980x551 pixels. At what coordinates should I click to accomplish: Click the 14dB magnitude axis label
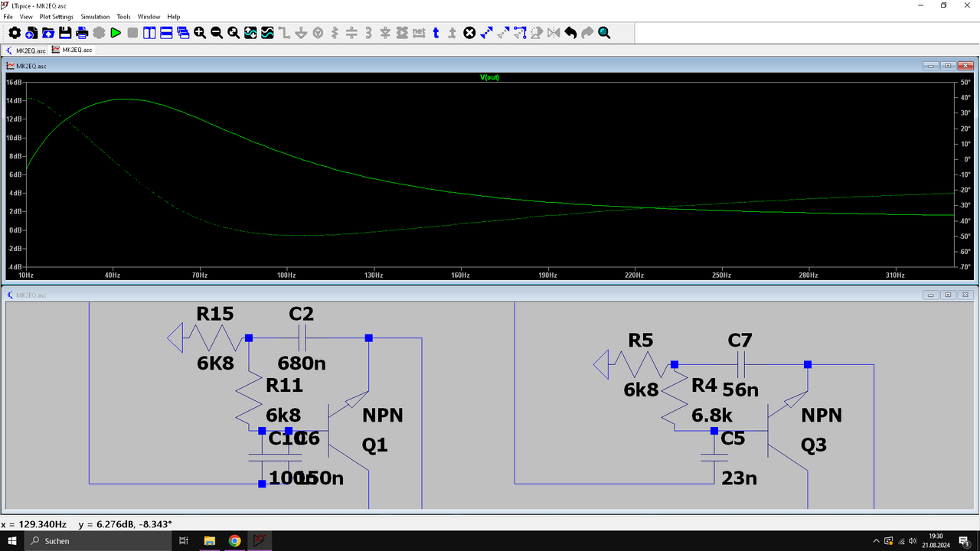(x=14, y=101)
